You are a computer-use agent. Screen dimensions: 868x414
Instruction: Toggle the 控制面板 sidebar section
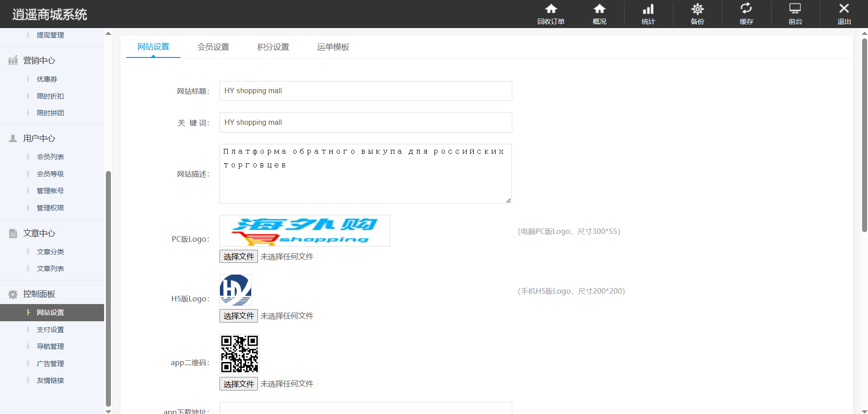(39, 294)
